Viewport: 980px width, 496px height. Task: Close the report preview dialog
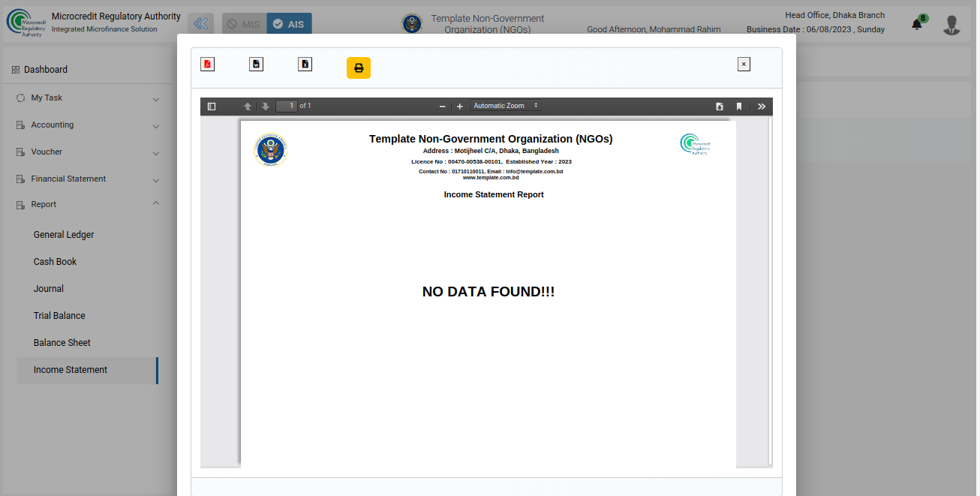pos(744,65)
